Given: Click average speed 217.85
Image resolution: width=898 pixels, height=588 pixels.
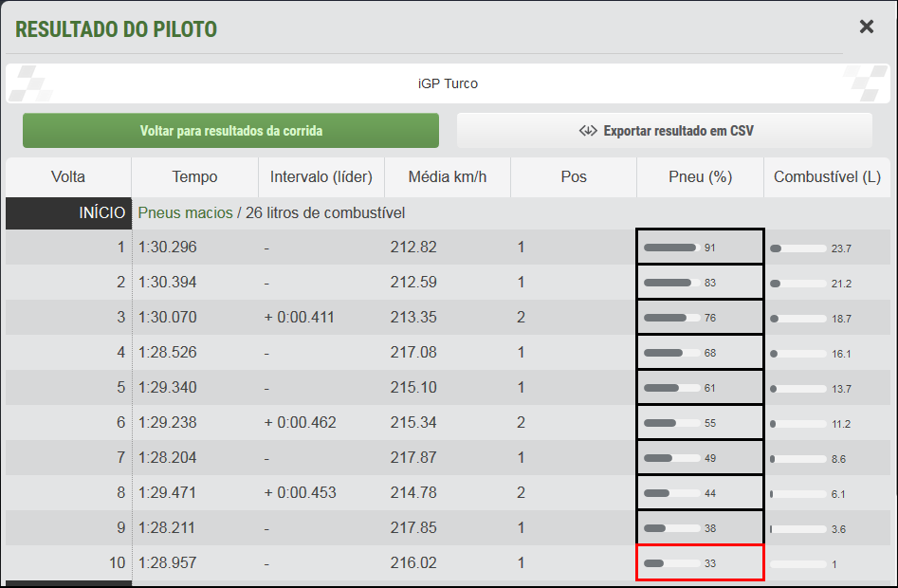Looking at the screenshot, I should tap(413, 528).
